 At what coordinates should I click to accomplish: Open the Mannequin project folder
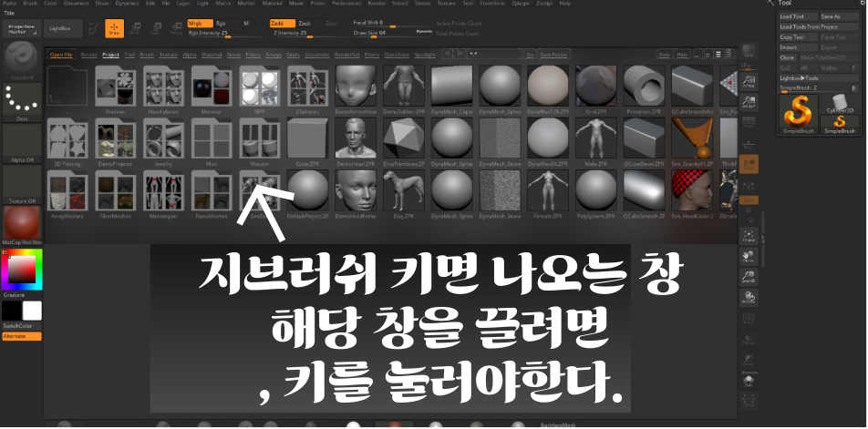tap(163, 194)
